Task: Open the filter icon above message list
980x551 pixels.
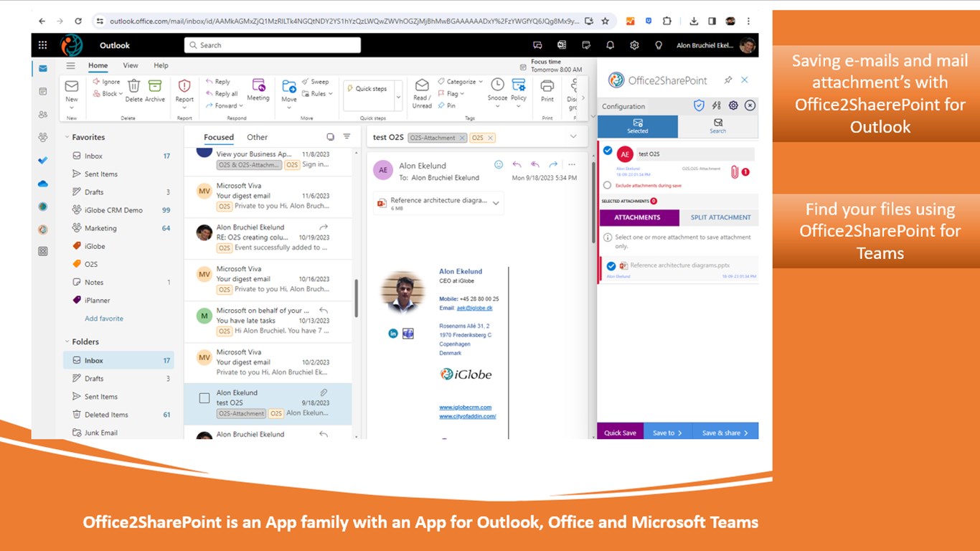Action: 347,136
